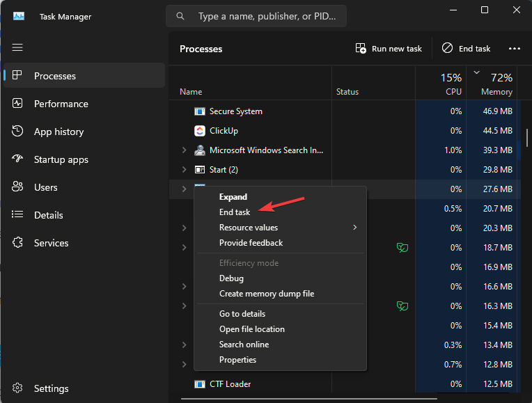Select Go to details
This screenshot has width=532, height=403.
click(x=280, y=314)
